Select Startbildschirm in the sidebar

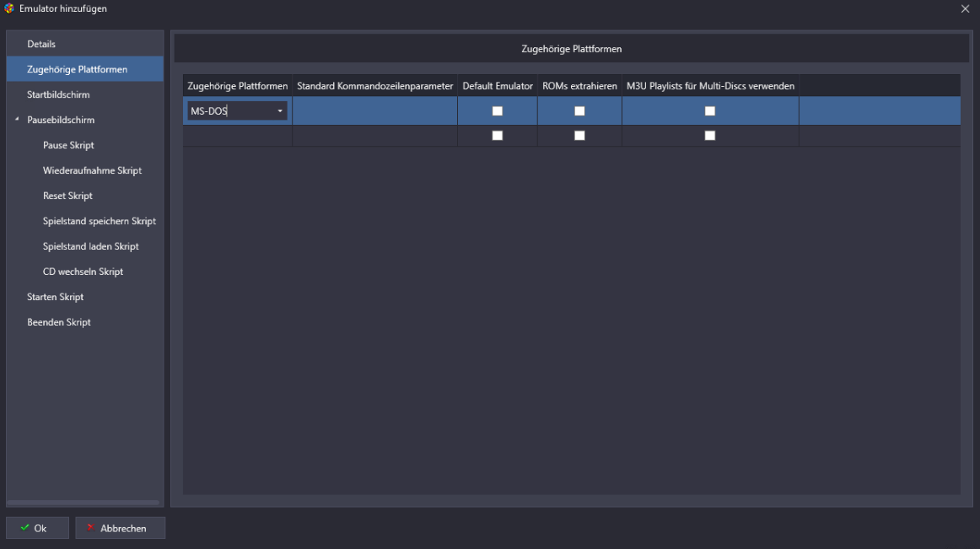click(x=58, y=94)
